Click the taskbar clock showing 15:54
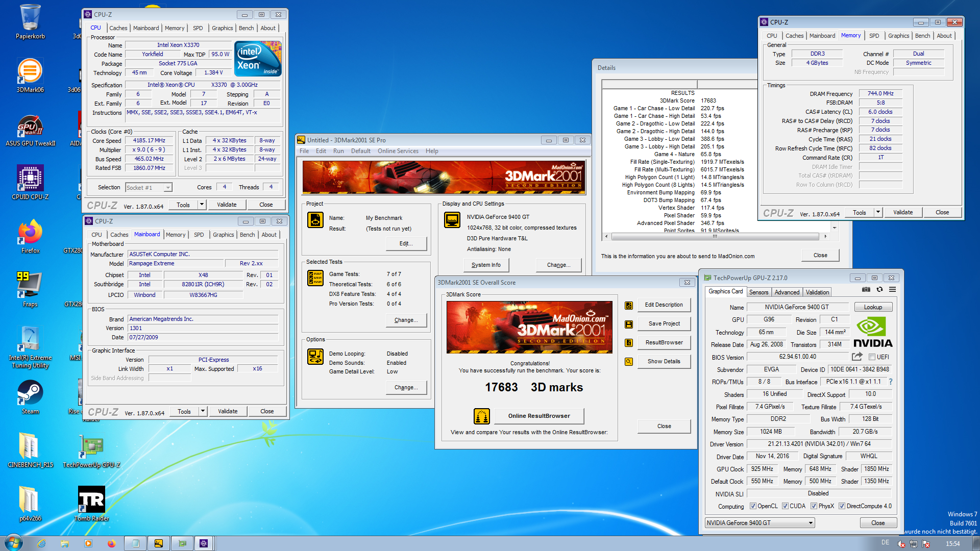This screenshot has height=551, width=980. pos(952,543)
